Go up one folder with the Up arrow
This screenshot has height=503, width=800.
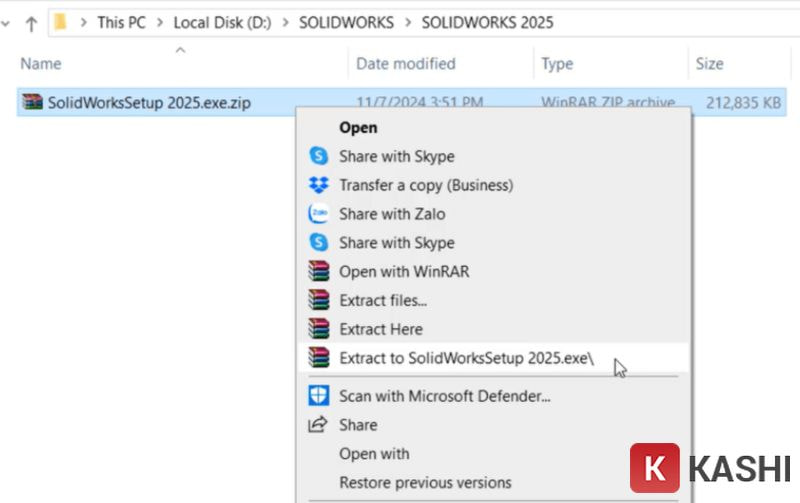[x=31, y=23]
